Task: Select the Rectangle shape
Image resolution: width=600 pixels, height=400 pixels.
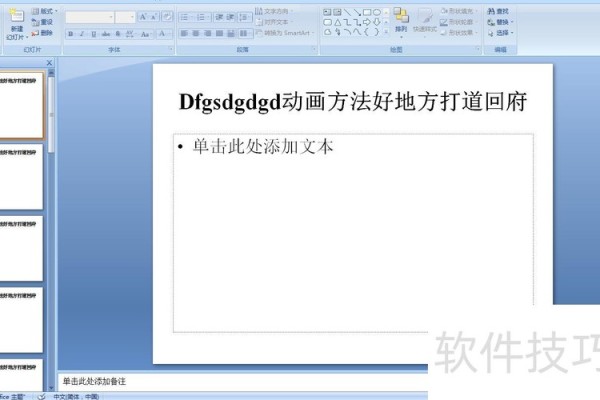Action: 367,12
